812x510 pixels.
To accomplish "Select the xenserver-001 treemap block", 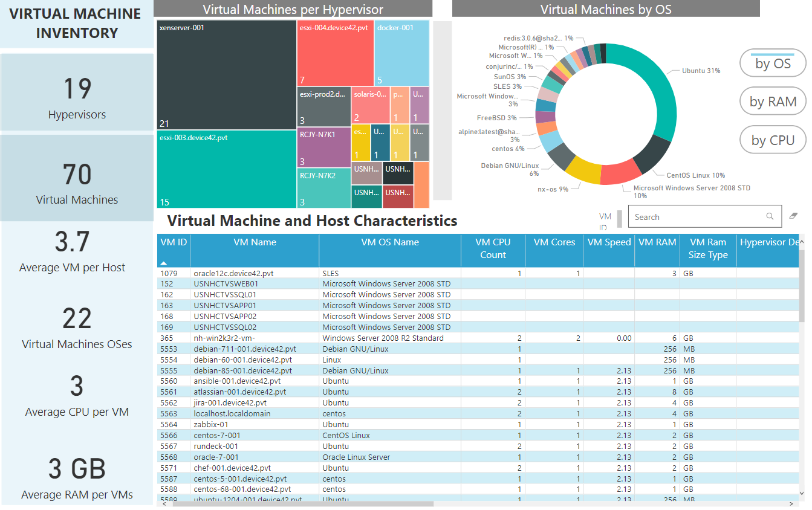I will click(x=226, y=75).
